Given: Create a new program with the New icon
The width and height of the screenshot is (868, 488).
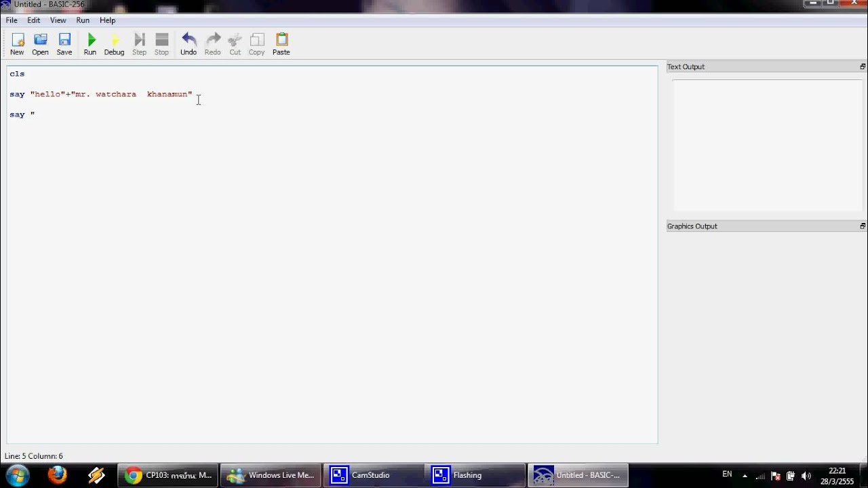Looking at the screenshot, I should [x=17, y=44].
